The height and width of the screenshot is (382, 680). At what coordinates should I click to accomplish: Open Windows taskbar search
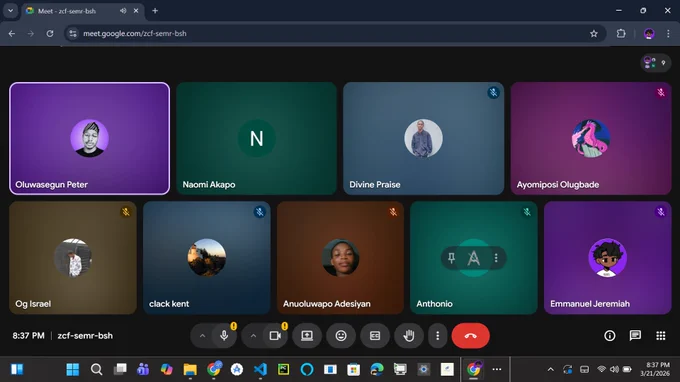[x=96, y=369]
